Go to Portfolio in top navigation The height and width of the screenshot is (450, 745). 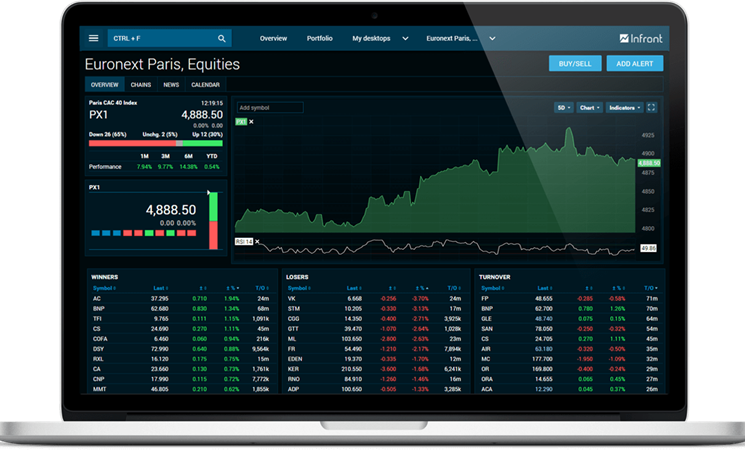pos(320,38)
